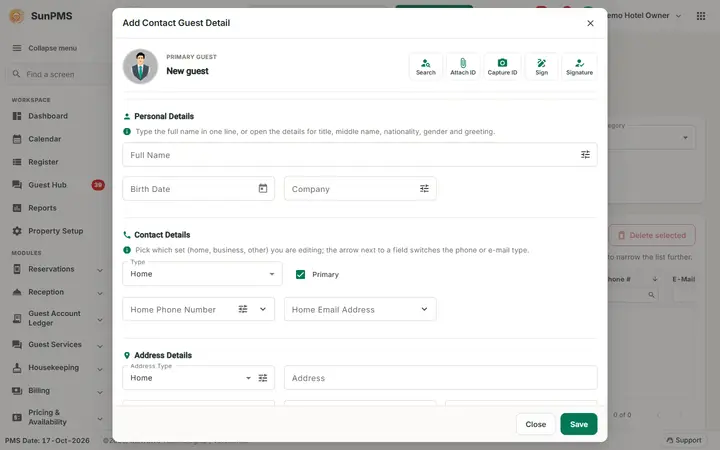
Task: Open the apps grid icon in header
Action: coord(701,16)
